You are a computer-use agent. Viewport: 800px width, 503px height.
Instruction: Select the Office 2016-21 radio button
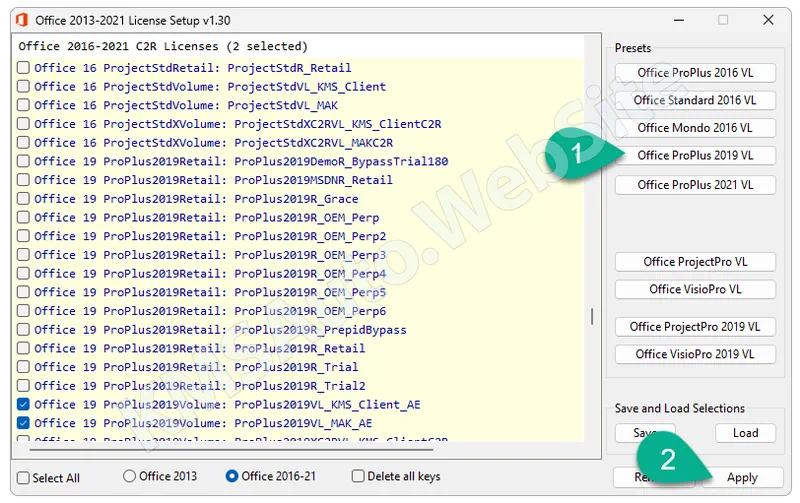pyautogui.click(x=232, y=476)
